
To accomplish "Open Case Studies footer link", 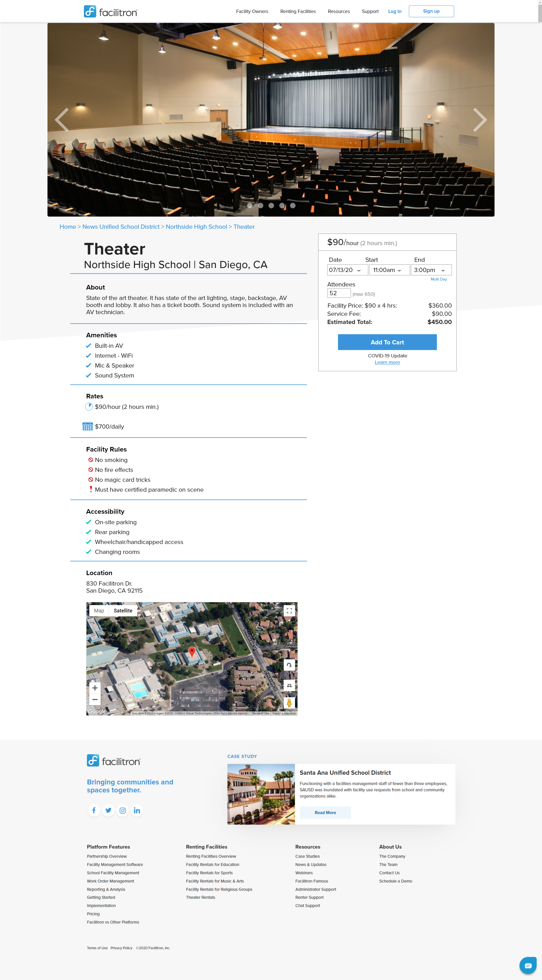I will click(x=307, y=856).
